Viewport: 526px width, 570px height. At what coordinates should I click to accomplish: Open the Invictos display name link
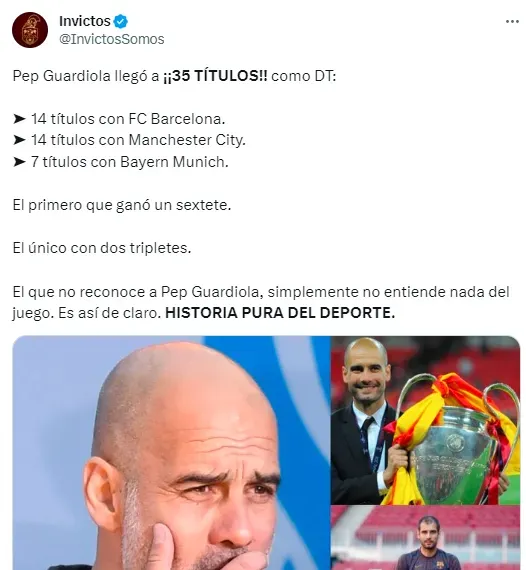85,21
